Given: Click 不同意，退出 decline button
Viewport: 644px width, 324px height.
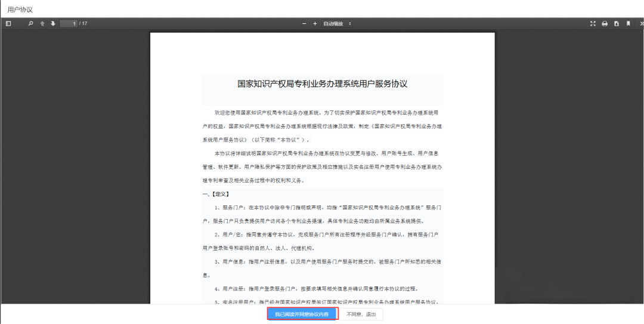Looking at the screenshot, I should (361, 314).
